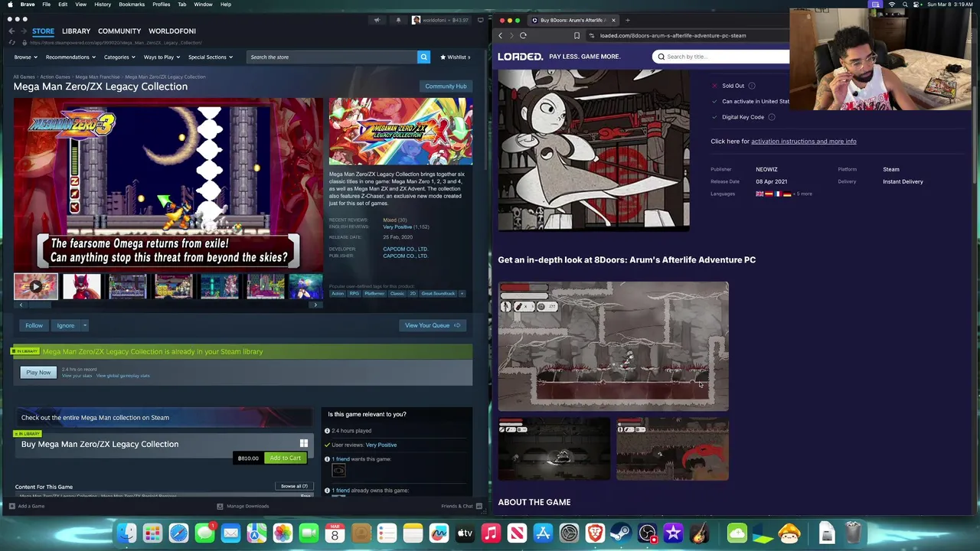Click the Steam store search magnifier button

click(423, 57)
